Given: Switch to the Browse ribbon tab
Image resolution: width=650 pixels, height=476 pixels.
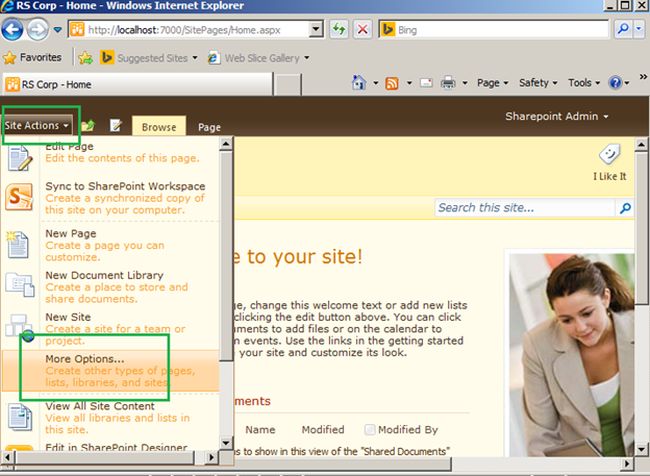Looking at the screenshot, I should click(x=159, y=127).
